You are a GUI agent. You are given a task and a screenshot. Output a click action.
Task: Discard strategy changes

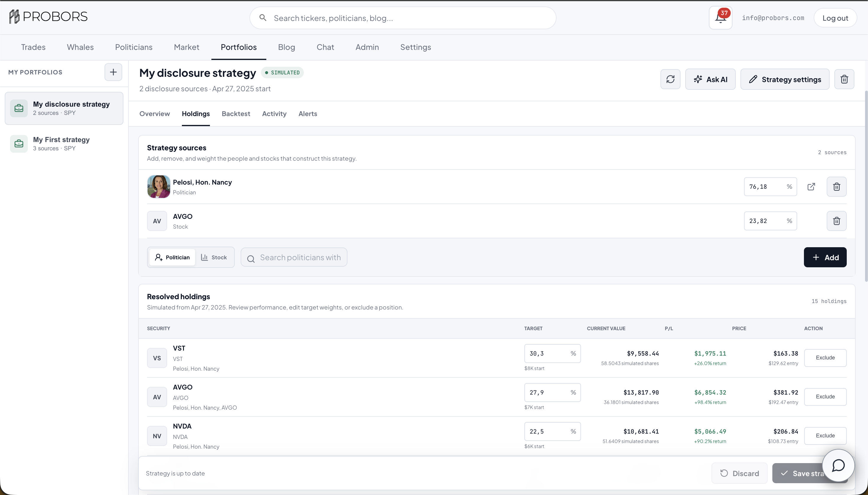(739, 473)
